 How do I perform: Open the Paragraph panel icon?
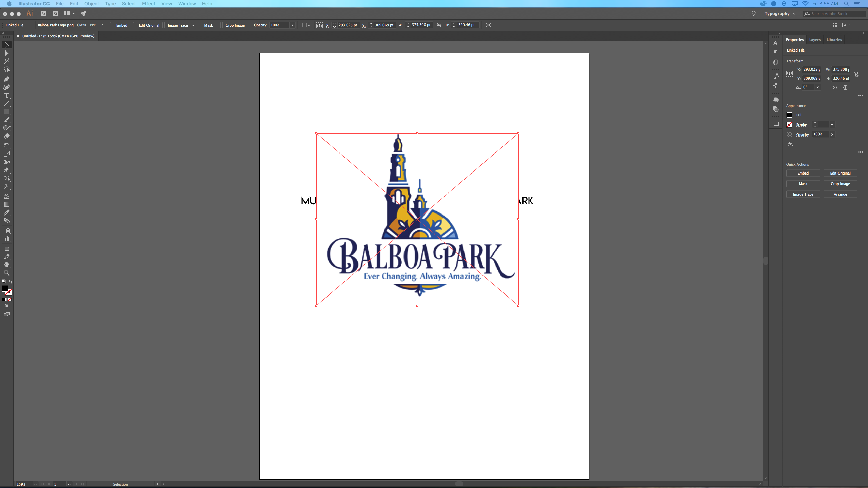776,53
